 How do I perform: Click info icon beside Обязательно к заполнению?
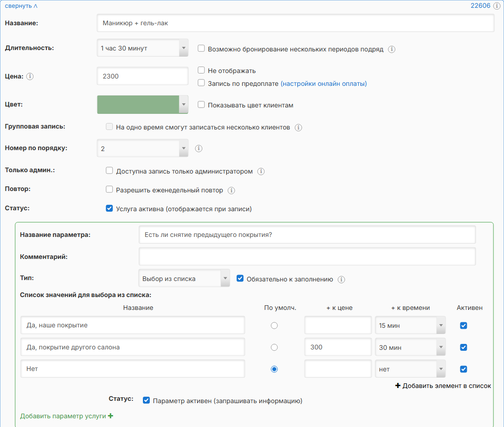pyautogui.click(x=341, y=280)
